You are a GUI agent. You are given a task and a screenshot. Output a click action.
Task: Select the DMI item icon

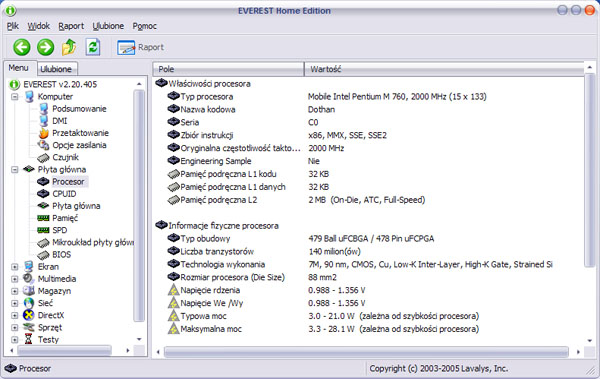(x=44, y=121)
